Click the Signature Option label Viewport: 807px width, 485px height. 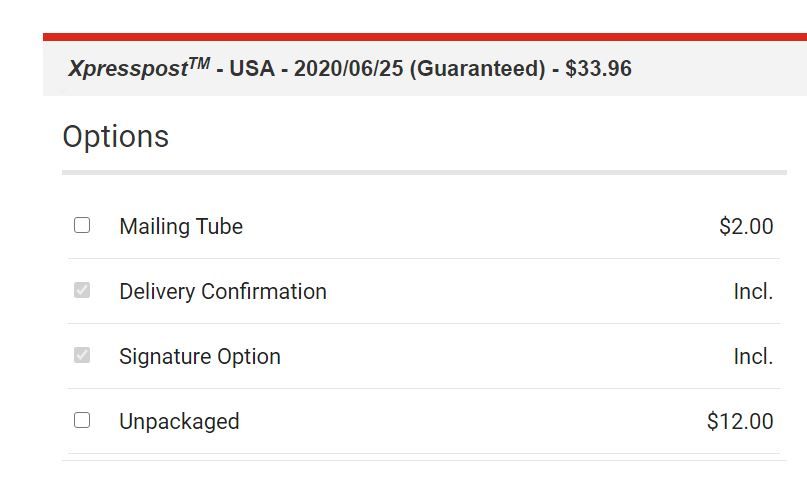coord(200,357)
